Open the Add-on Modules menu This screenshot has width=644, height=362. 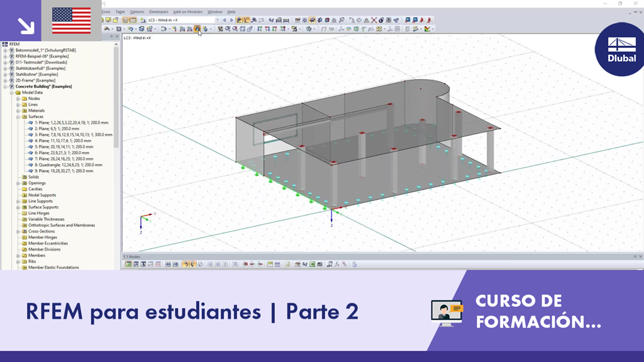188,12
